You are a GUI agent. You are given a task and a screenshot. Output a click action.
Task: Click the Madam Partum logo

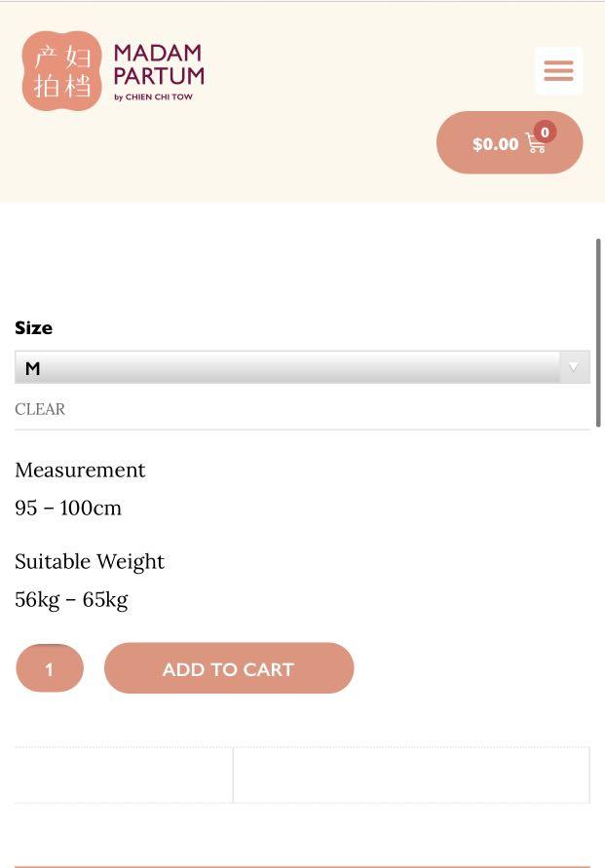tap(112, 70)
